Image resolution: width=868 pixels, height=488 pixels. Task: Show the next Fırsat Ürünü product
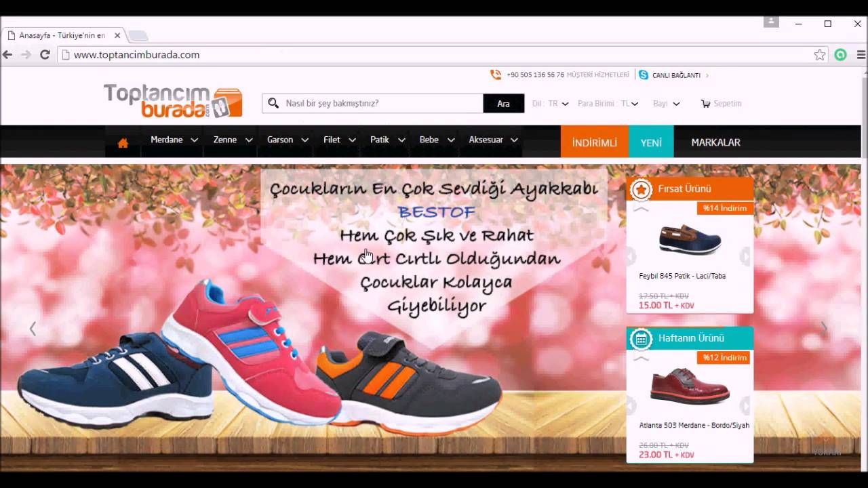click(746, 256)
